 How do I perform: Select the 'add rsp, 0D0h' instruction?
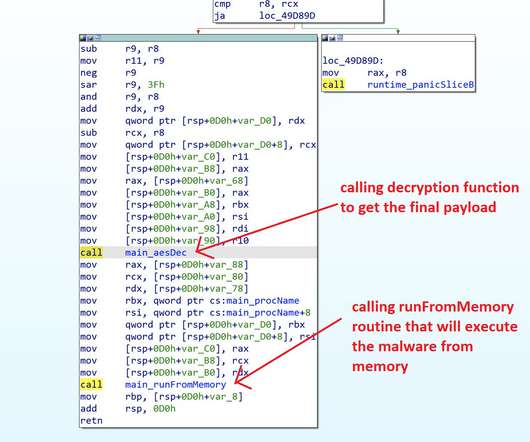[x=128, y=409]
